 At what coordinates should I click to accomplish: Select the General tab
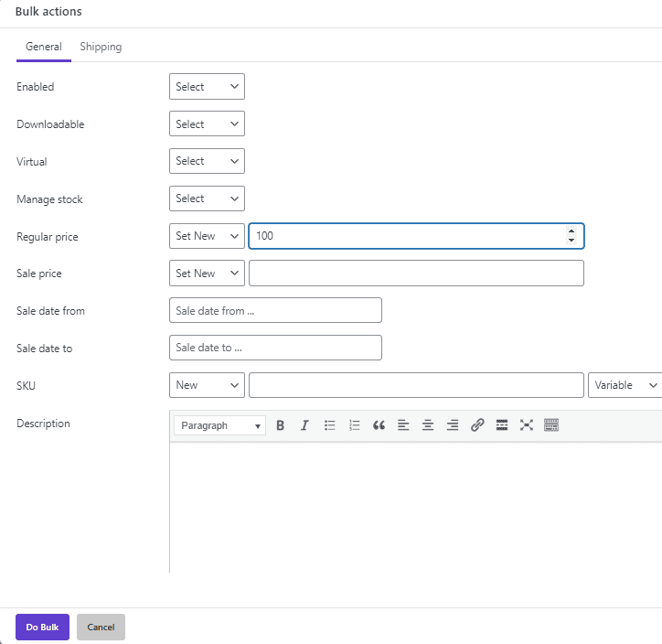tap(44, 47)
